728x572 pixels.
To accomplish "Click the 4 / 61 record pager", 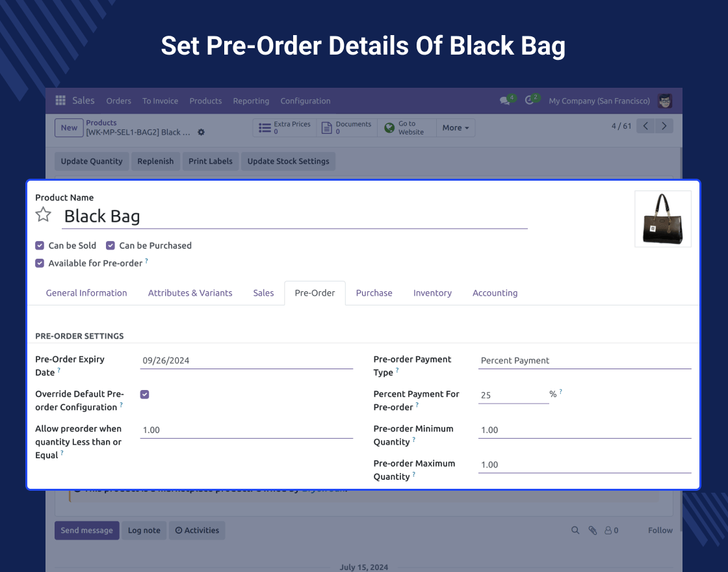I will [x=621, y=126].
